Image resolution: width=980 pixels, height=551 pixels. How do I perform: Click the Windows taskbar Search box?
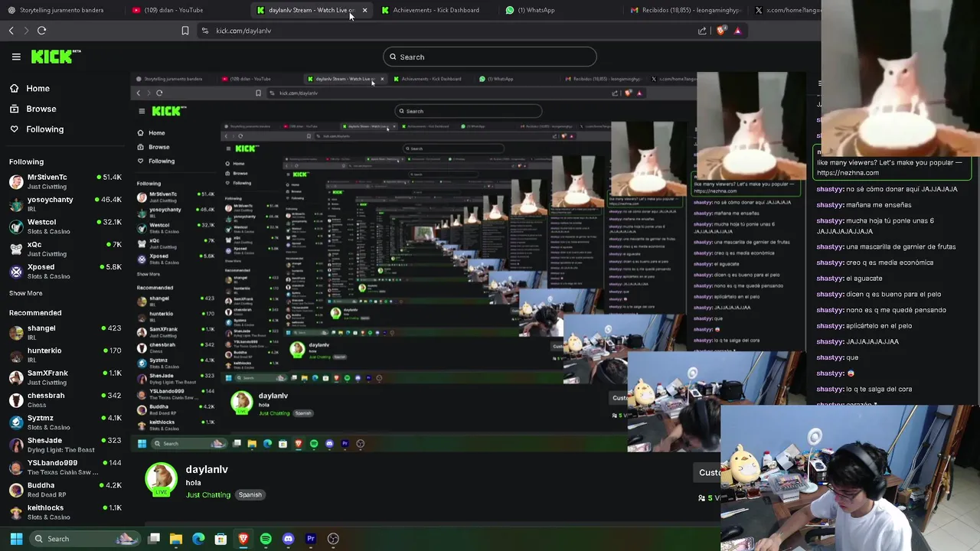point(84,539)
